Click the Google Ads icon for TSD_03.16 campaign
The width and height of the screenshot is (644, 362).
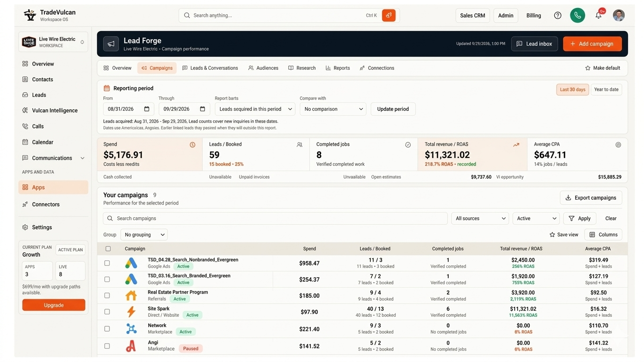point(131,279)
